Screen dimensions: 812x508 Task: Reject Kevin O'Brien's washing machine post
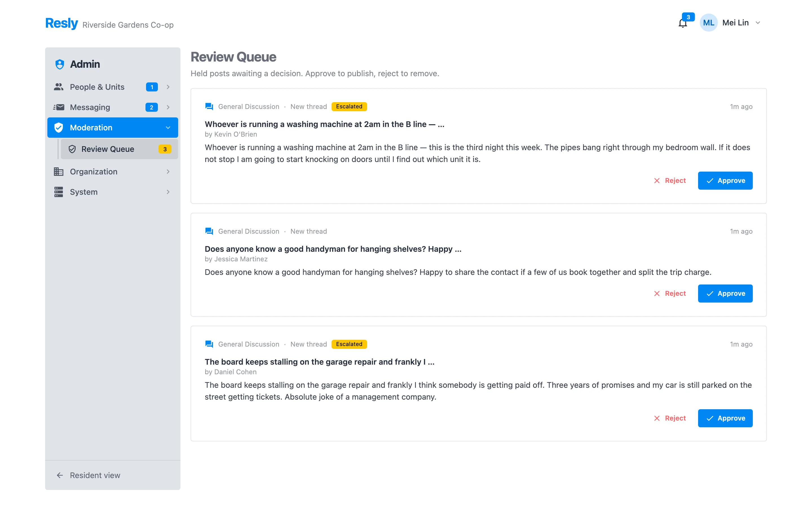[x=670, y=181]
